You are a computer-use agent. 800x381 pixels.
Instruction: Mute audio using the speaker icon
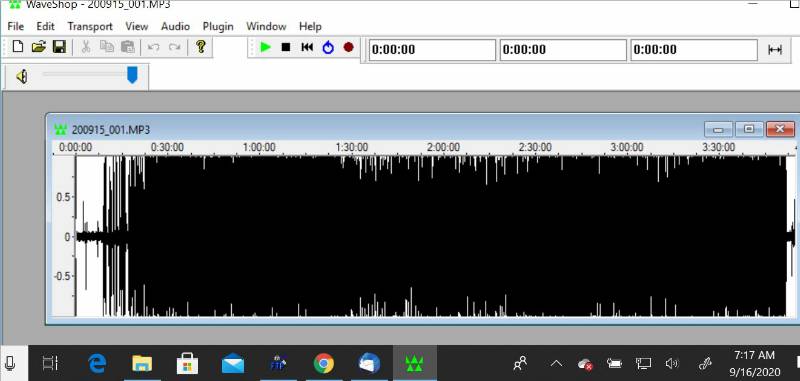point(21,77)
